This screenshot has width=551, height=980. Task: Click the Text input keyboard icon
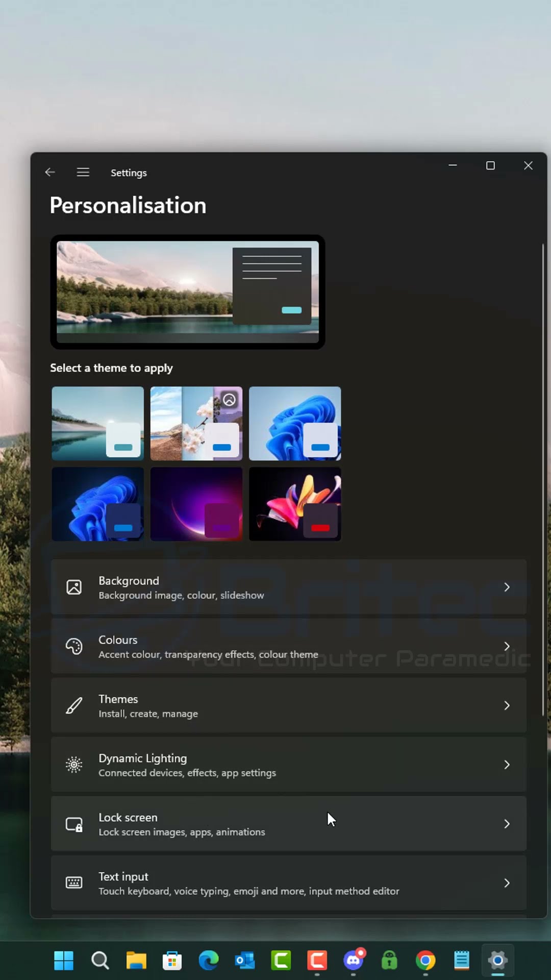click(74, 883)
